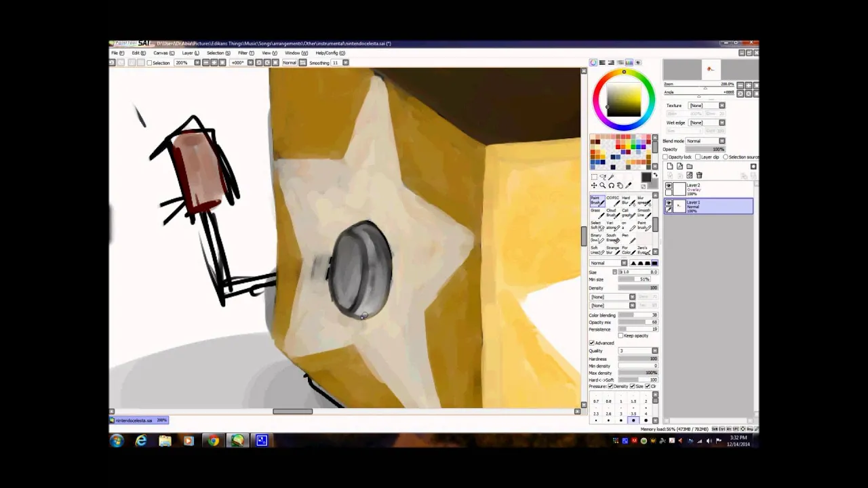Select the Zoom magnifier tool

point(603,186)
